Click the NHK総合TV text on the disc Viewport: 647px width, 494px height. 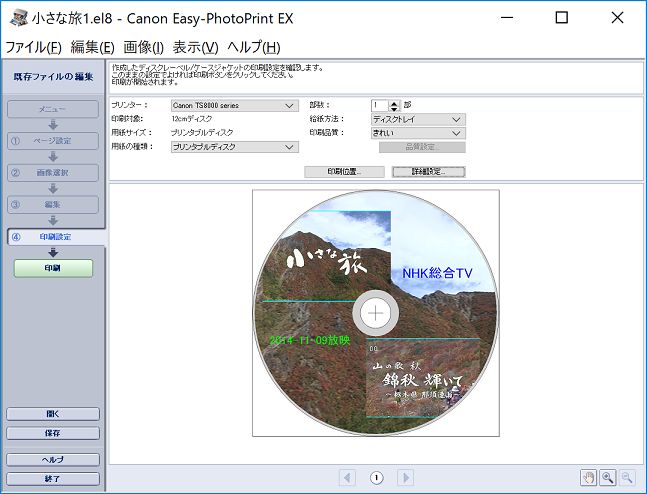tap(437, 273)
